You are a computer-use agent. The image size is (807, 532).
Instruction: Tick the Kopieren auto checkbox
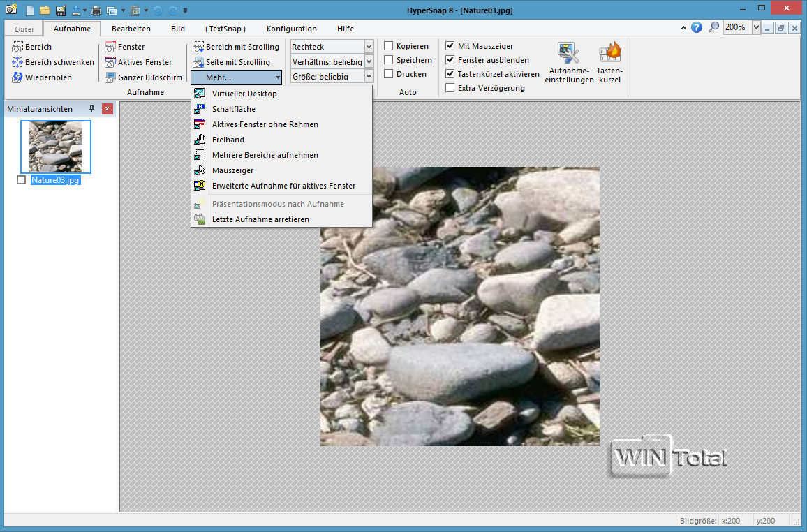point(389,46)
